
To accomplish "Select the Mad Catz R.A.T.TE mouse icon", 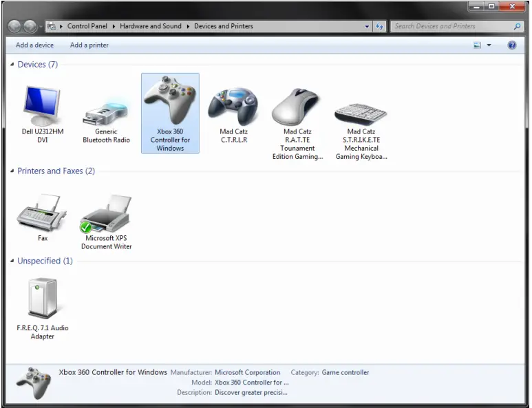I will point(296,107).
